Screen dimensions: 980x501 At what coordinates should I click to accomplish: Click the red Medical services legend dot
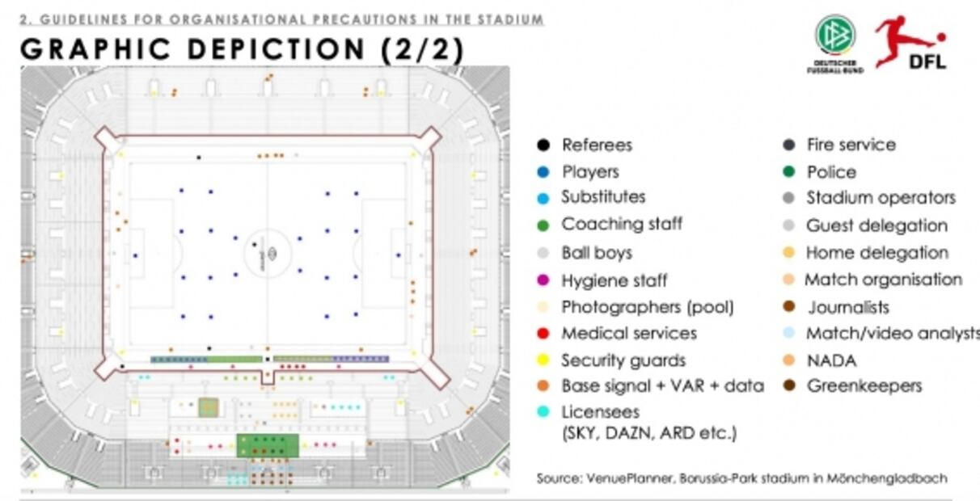tap(543, 334)
